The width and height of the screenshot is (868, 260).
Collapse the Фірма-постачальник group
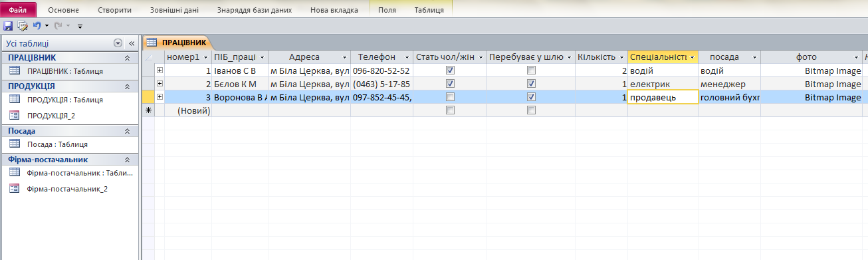127,160
